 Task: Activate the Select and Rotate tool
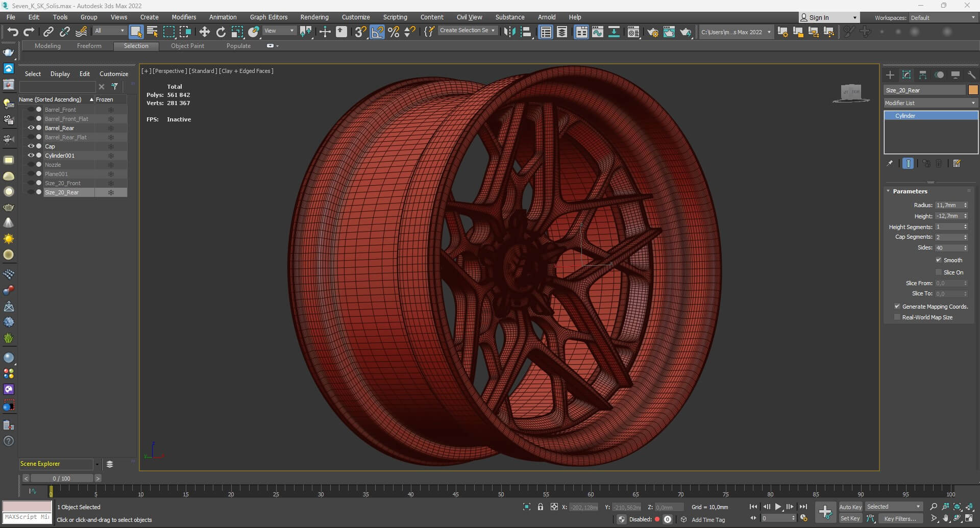click(220, 32)
